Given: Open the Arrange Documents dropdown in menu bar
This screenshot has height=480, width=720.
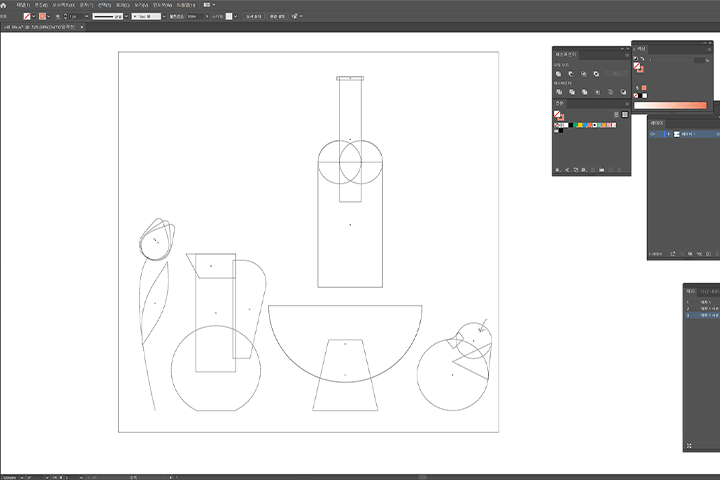Looking at the screenshot, I should tap(209, 5).
